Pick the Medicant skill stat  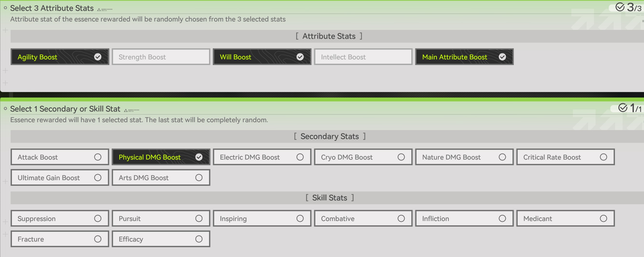pos(565,218)
